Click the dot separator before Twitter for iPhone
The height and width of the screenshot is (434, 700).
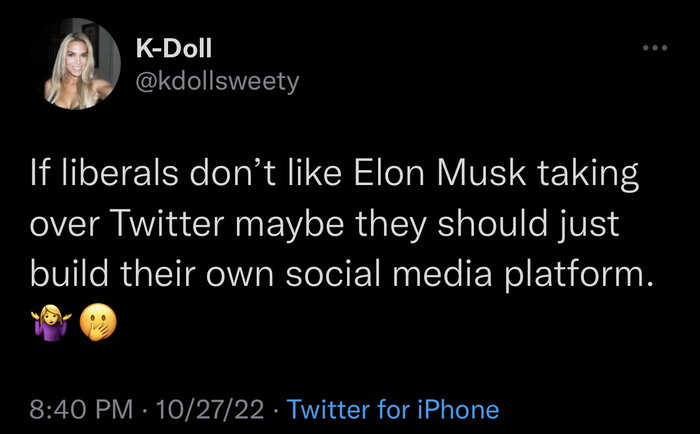coord(277,409)
